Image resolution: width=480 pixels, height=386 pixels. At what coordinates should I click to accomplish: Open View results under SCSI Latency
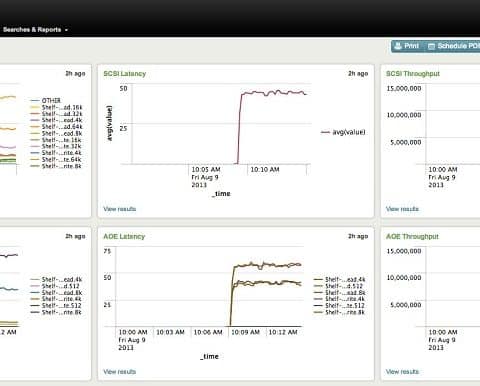pos(119,209)
